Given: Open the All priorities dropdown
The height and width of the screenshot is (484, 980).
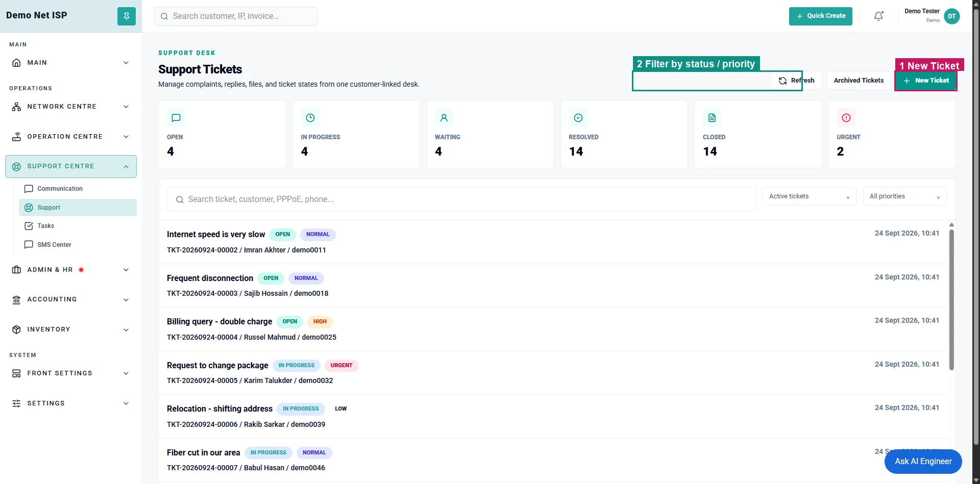Looking at the screenshot, I should click(905, 196).
